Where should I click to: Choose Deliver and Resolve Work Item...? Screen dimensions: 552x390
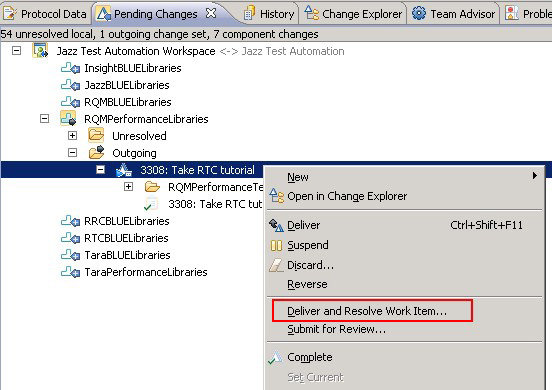[372, 311]
